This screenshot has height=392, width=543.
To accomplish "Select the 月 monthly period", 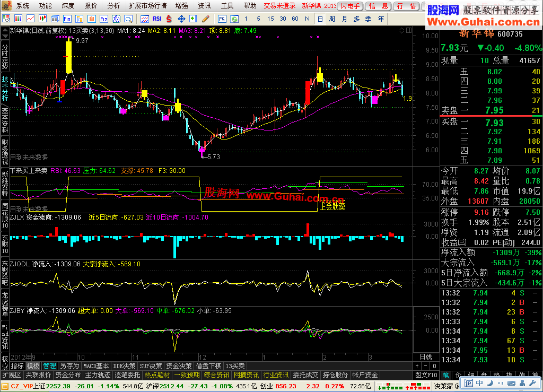I will (344, 19).
